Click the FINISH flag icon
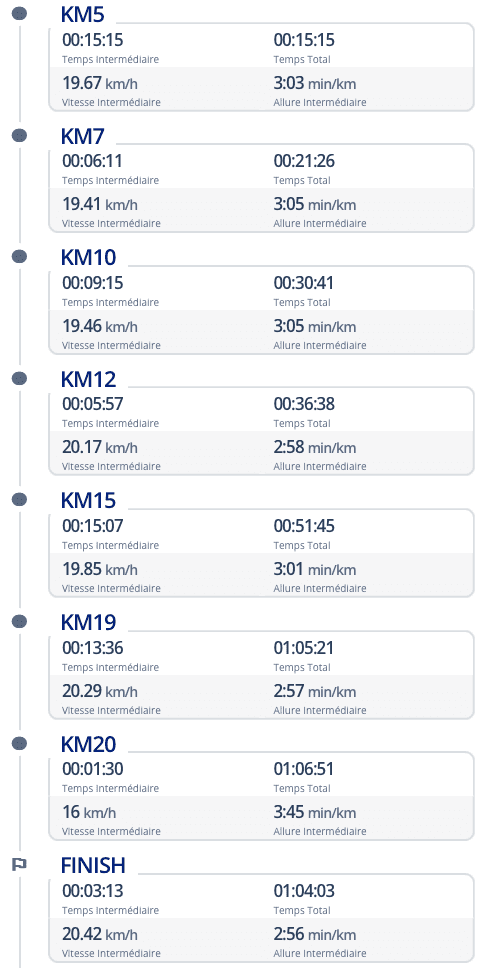The image size is (481, 968). 20,865
